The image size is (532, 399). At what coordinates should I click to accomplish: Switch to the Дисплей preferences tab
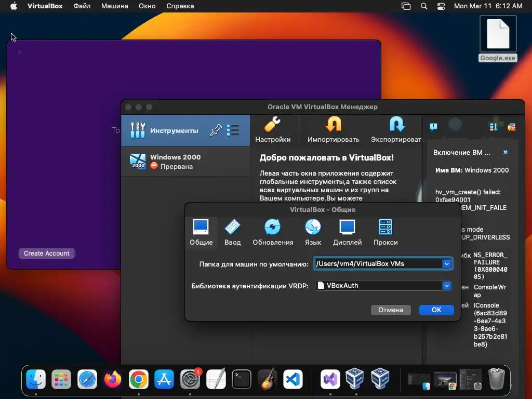point(347,233)
